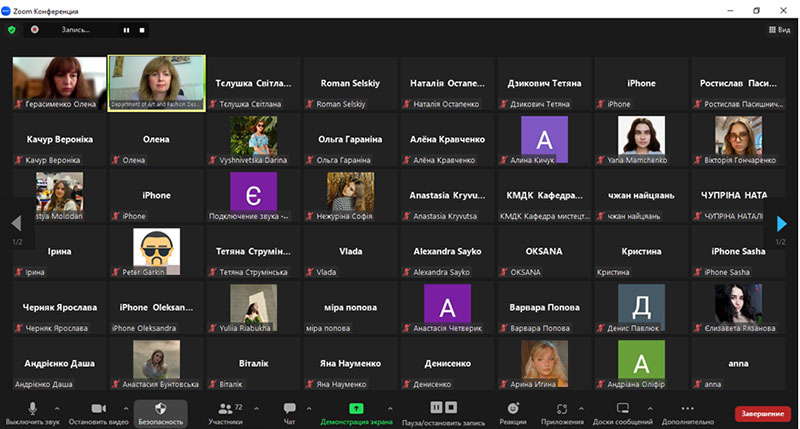The width and height of the screenshot is (800, 429).
Task: Click the Черняк Ярослава participant tile
Action: point(60,308)
